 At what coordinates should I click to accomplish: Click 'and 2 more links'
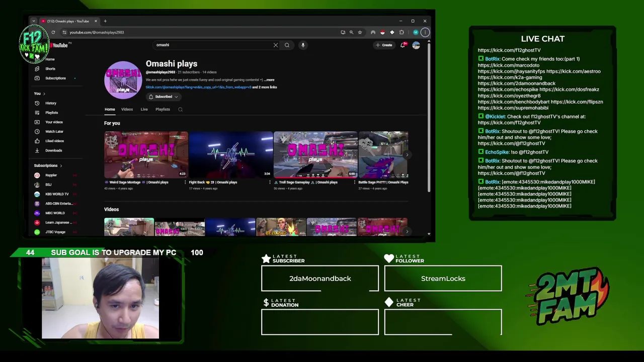(265, 87)
